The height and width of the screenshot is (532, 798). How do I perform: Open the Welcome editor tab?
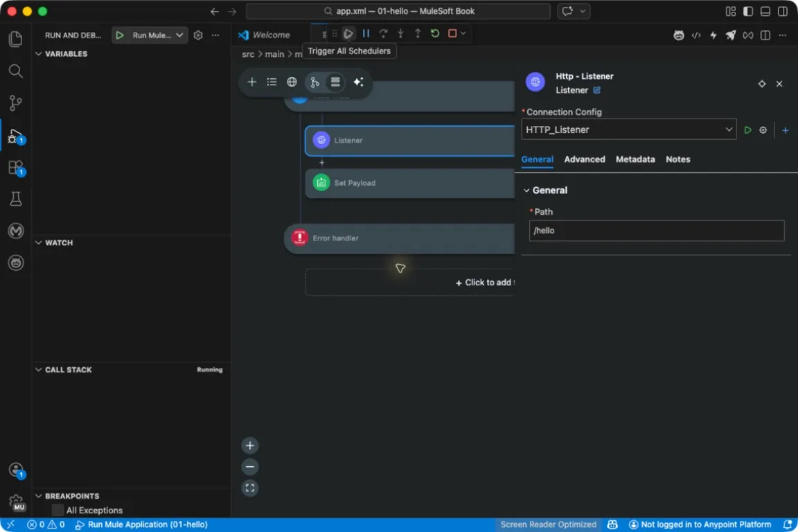(x=265, y=35)
